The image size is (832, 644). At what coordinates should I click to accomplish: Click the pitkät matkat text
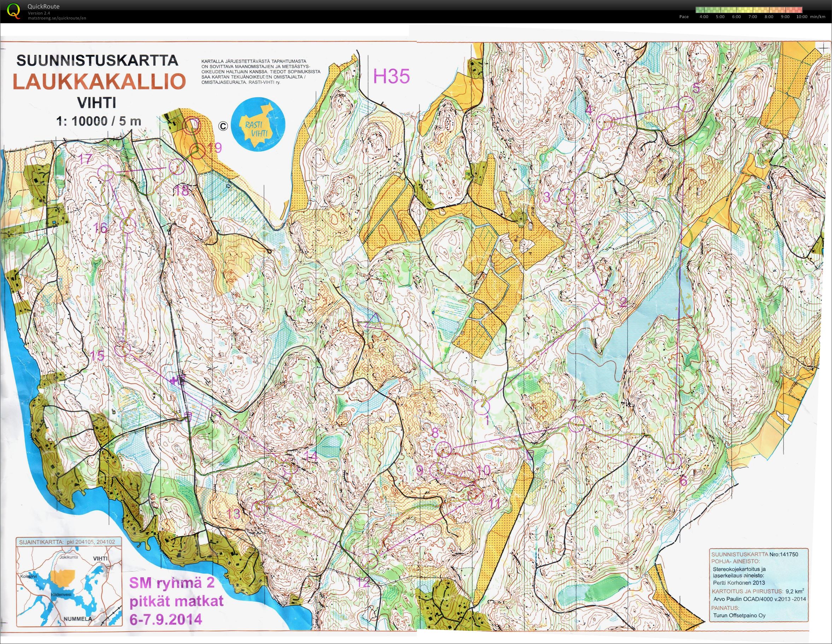click(176, 601)
